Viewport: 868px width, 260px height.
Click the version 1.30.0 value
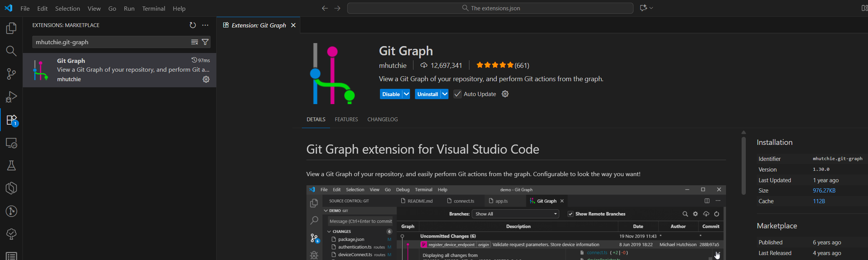pos(821,169)
